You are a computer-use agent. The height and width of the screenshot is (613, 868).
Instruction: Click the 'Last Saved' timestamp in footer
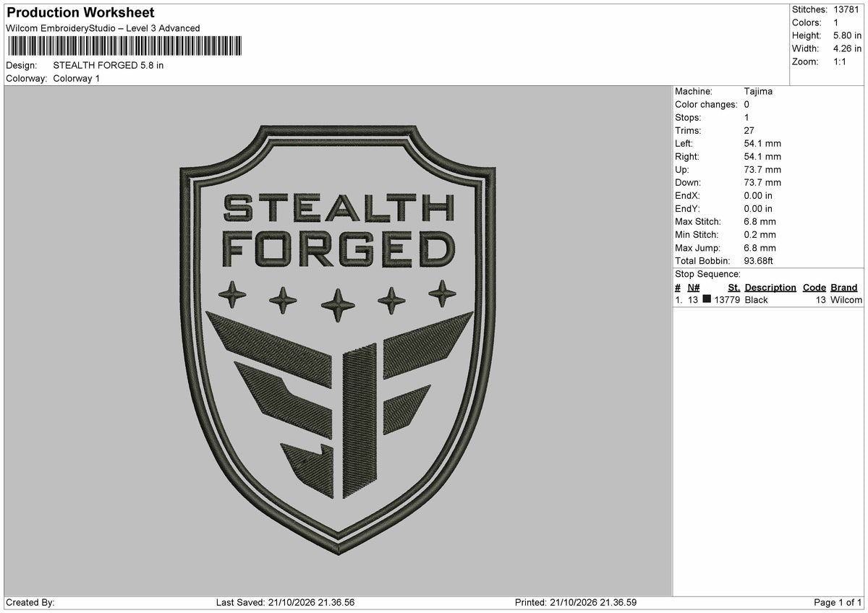tap(286, 602)
